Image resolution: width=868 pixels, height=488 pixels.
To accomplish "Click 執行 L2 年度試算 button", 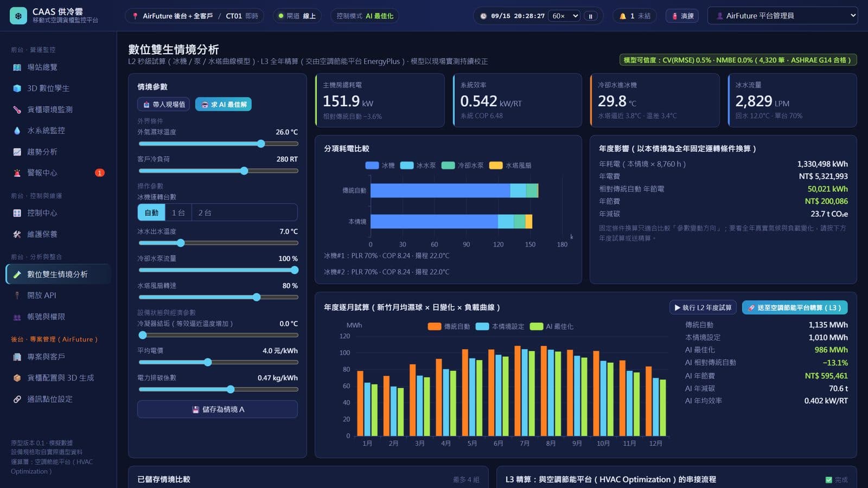I will pos(703,307).
